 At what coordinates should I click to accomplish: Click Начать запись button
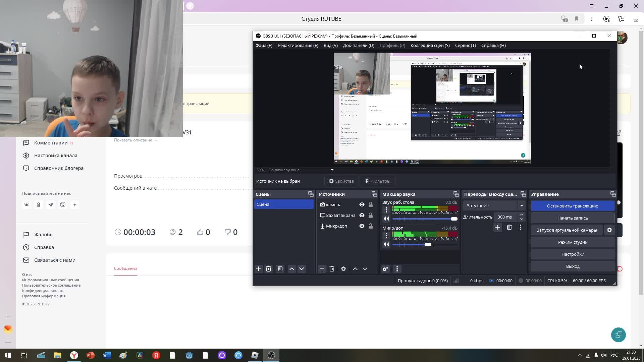(x=573, y=218)
